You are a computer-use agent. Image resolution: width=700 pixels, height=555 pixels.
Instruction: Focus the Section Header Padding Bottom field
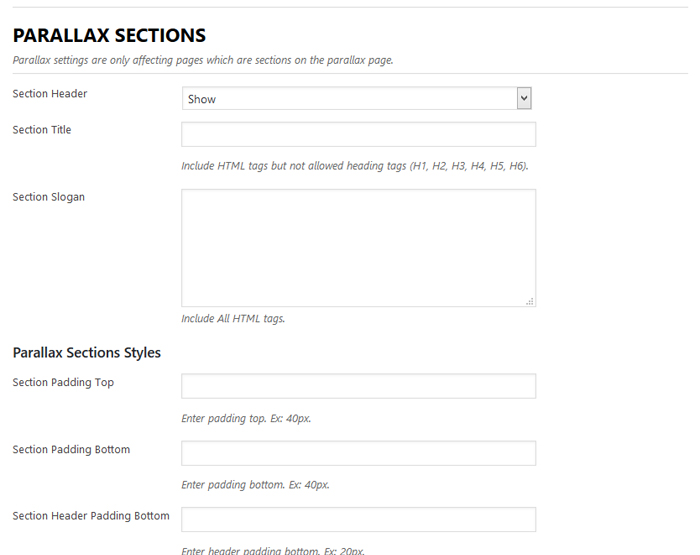(358, 520)
